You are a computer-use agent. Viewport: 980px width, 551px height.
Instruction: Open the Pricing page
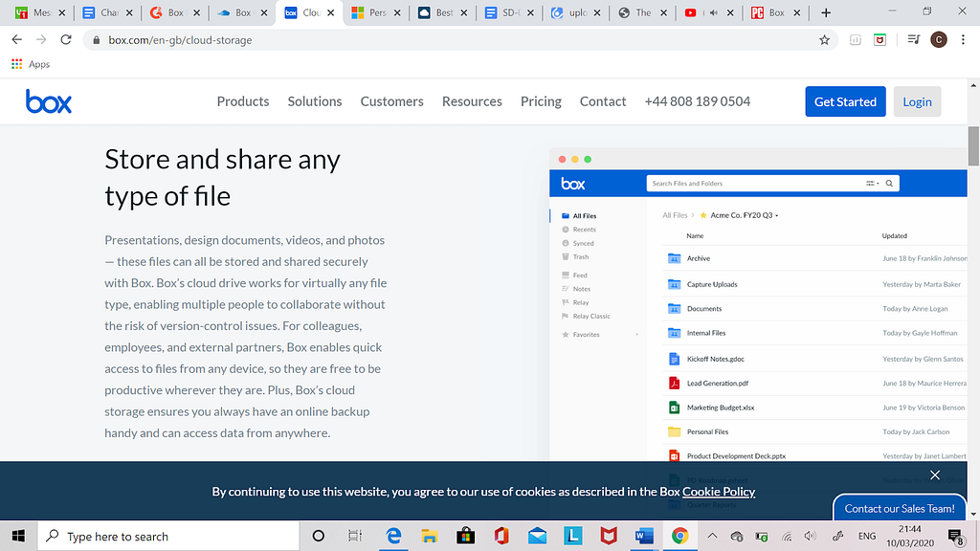[541, 101]
